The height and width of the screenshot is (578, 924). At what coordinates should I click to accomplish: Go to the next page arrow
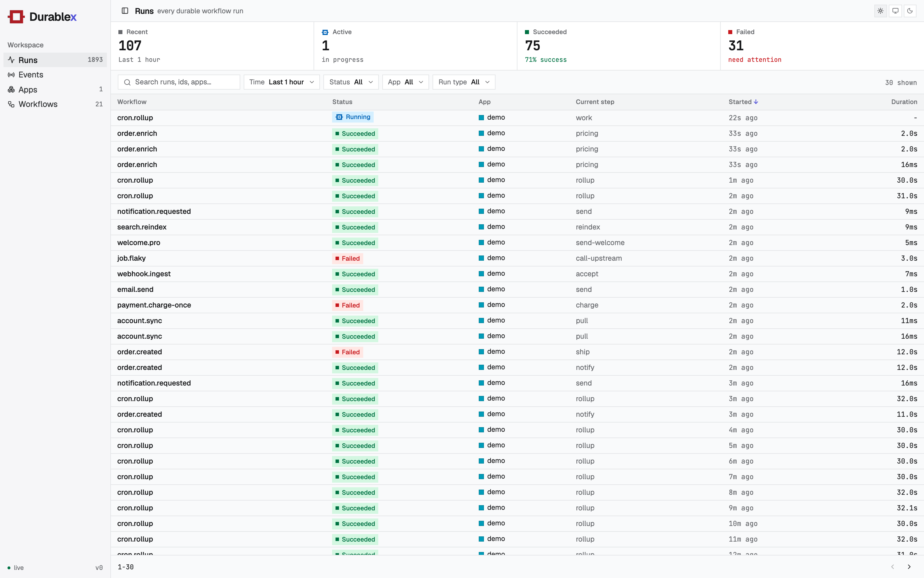(x=909, y=566)
